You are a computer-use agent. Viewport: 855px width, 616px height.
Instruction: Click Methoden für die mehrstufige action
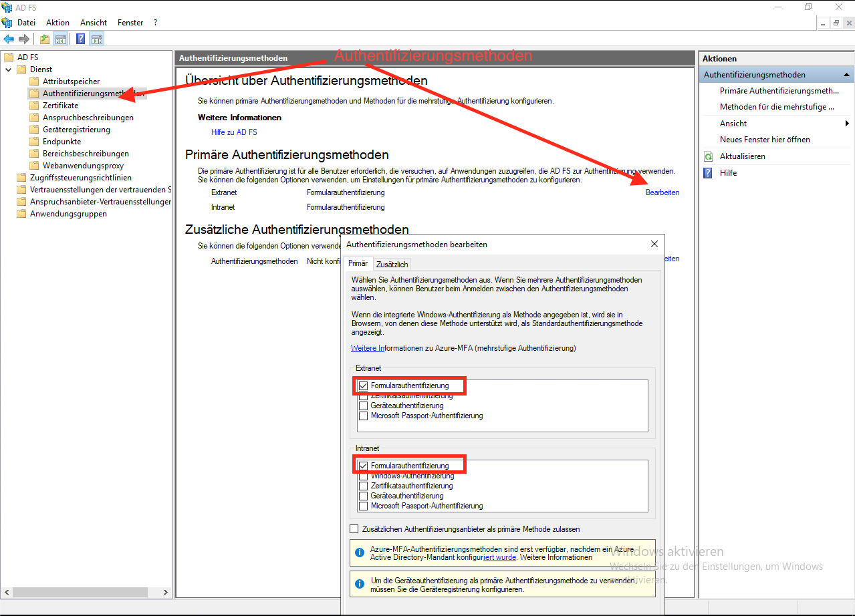click(777, 107)
